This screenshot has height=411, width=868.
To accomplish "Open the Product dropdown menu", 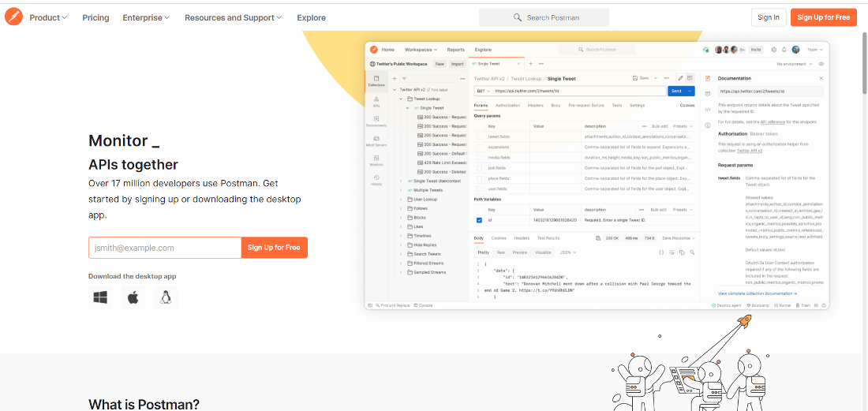I will click(48, 17).
